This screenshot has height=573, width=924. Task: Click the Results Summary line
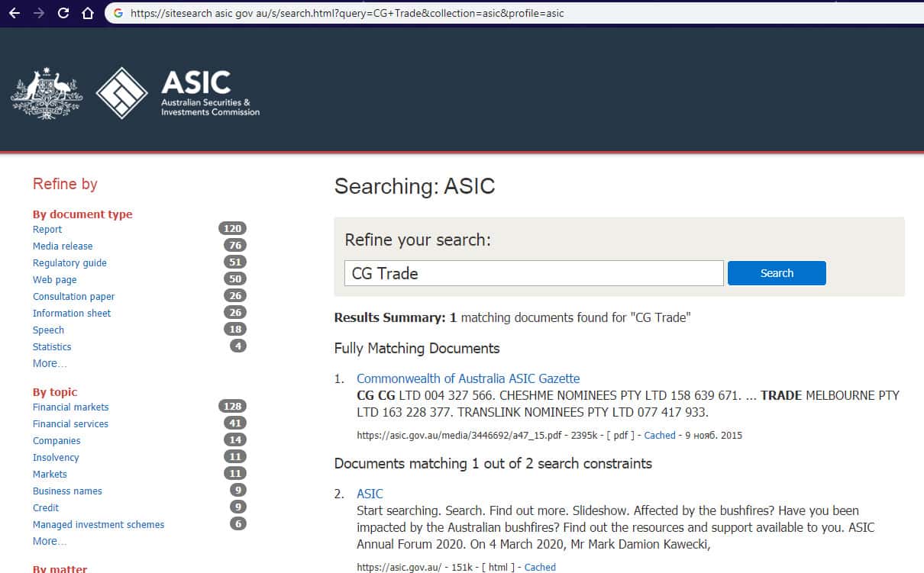point(512,317)
